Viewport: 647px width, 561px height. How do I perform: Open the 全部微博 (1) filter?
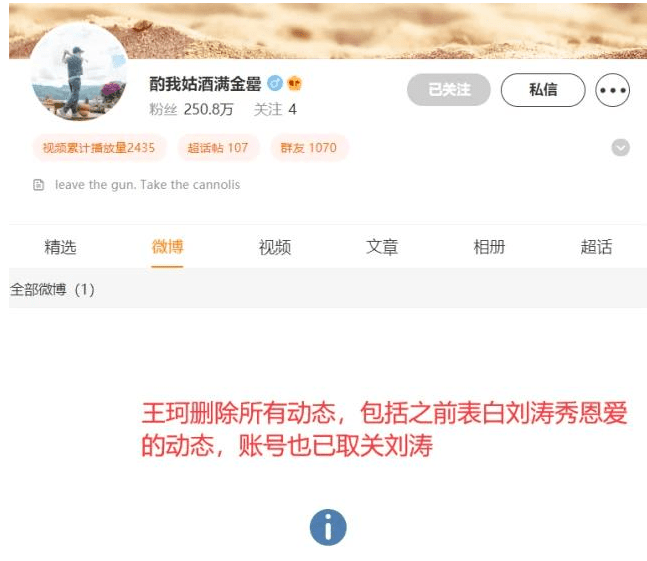pyautogui.click(x=52, y=290)
